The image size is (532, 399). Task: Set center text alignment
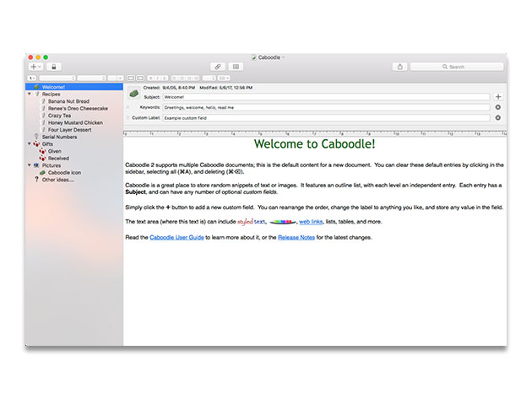coord(182,78)
